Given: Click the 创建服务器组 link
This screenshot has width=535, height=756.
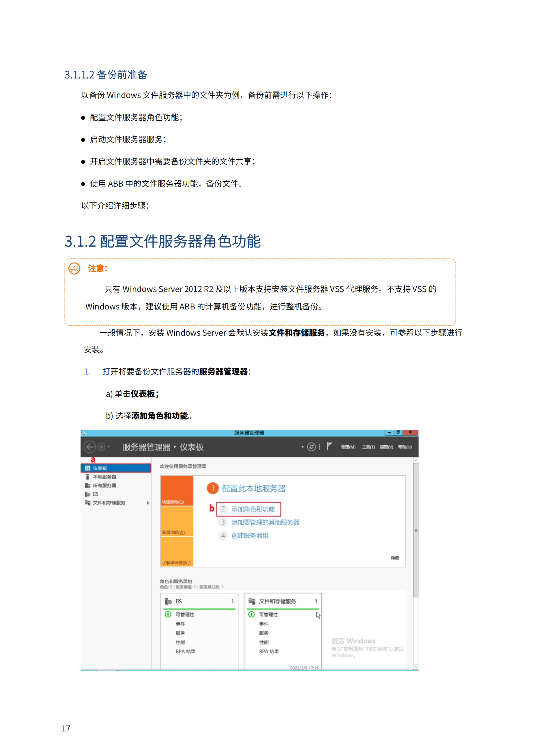Looking at the screenshot, I should pos(250,535).
